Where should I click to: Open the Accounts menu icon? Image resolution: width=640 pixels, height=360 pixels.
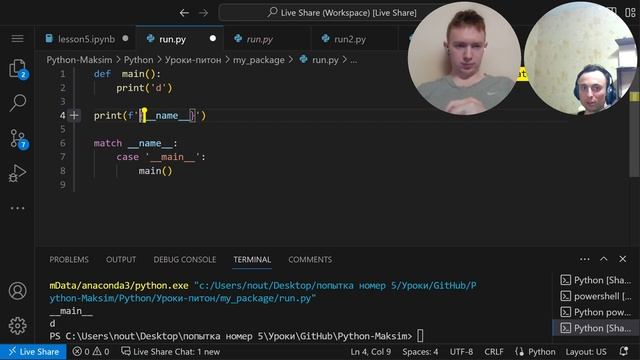18,291
